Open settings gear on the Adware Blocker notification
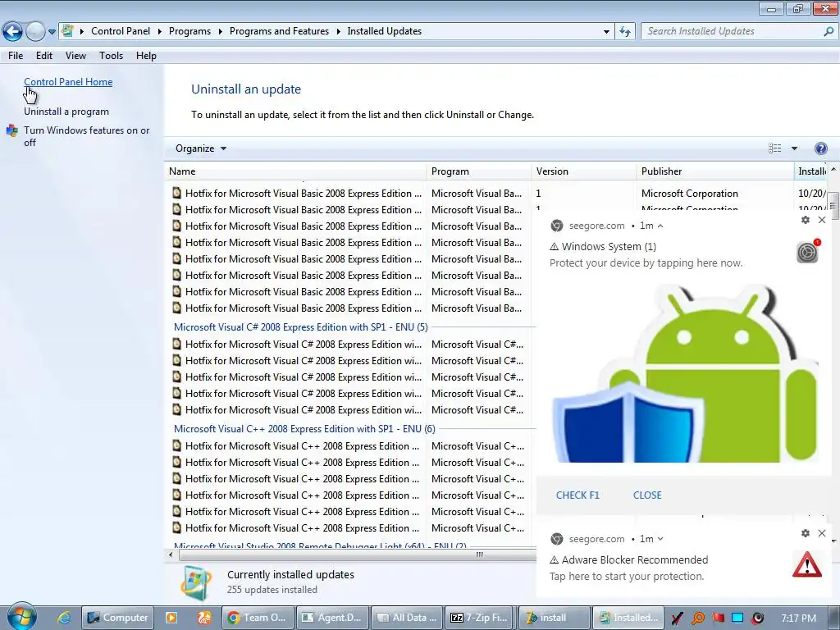The height and width of the screenshot is (630, 840). pos(806,533)
